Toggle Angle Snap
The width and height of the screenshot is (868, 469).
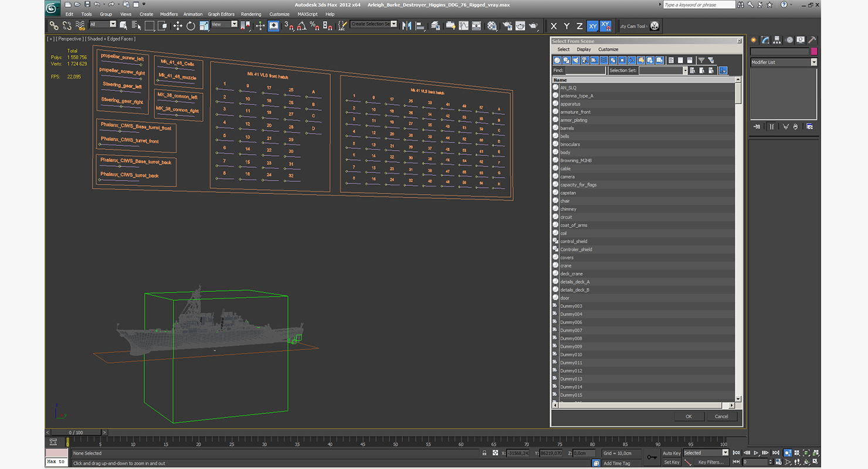point(301,26)
